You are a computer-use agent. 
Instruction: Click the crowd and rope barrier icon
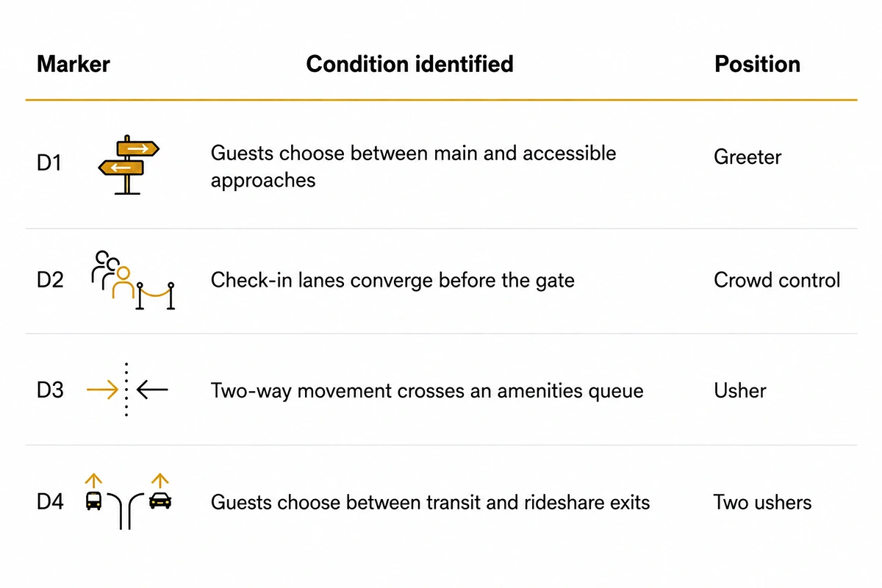(134, 280)
